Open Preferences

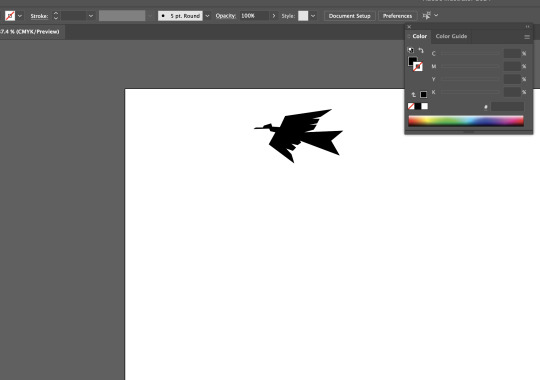coord(397,16)
